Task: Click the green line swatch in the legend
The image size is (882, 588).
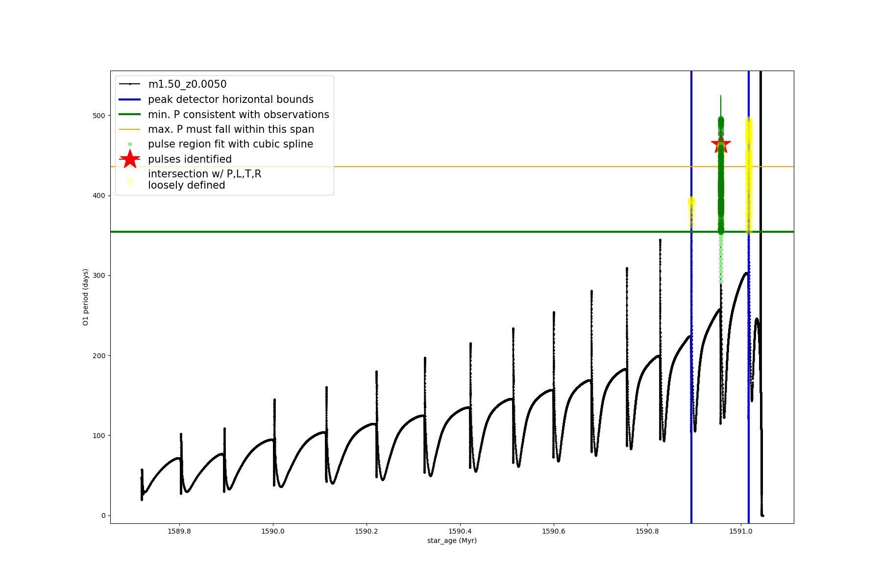Action: tap(130, 115)
